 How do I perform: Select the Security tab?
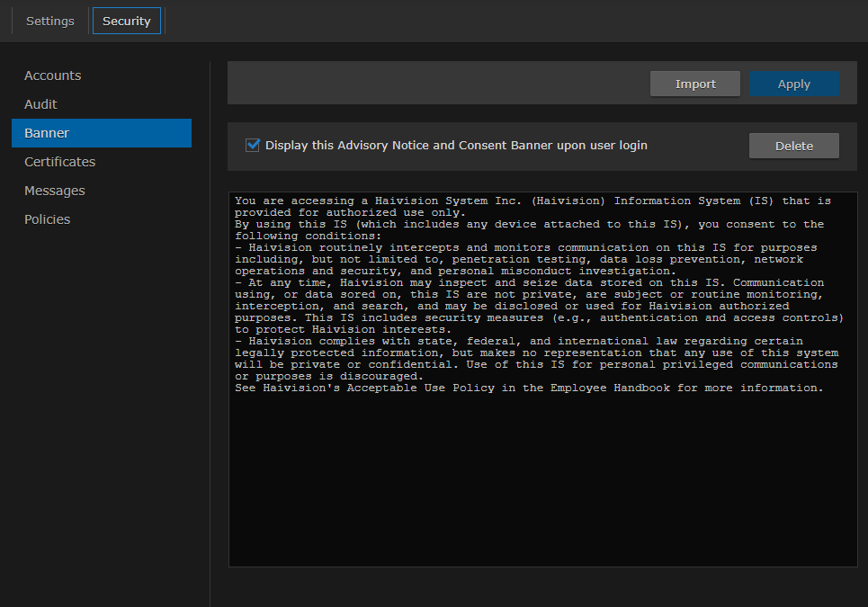click(x=126, y=21)
